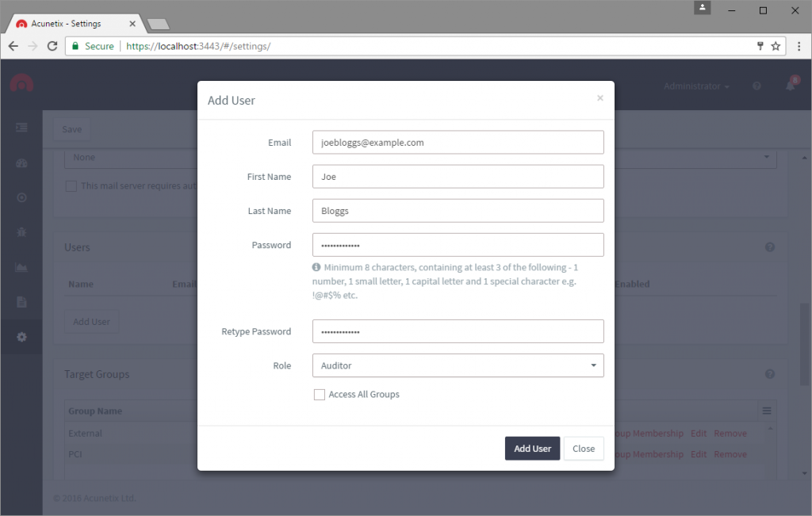812x516 pixels.
Task: Click the Target Groups table scroll down arrow
Action: (x=804, y=473)
